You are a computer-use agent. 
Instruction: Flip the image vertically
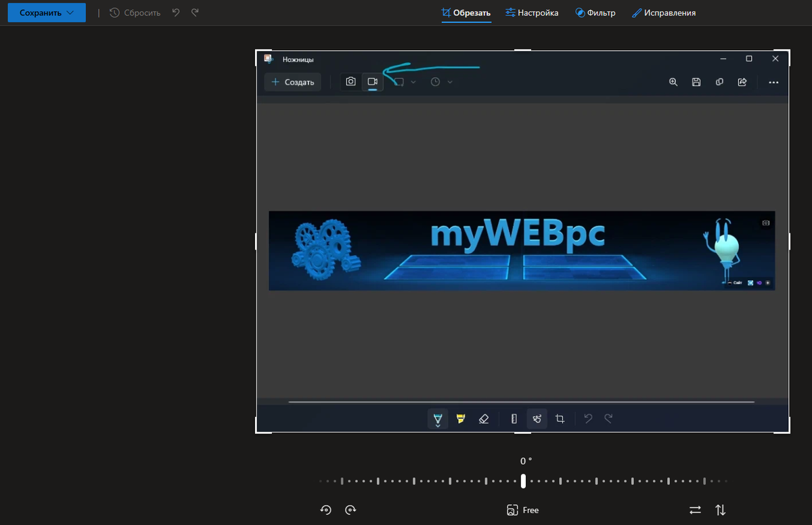click(721, 510)
